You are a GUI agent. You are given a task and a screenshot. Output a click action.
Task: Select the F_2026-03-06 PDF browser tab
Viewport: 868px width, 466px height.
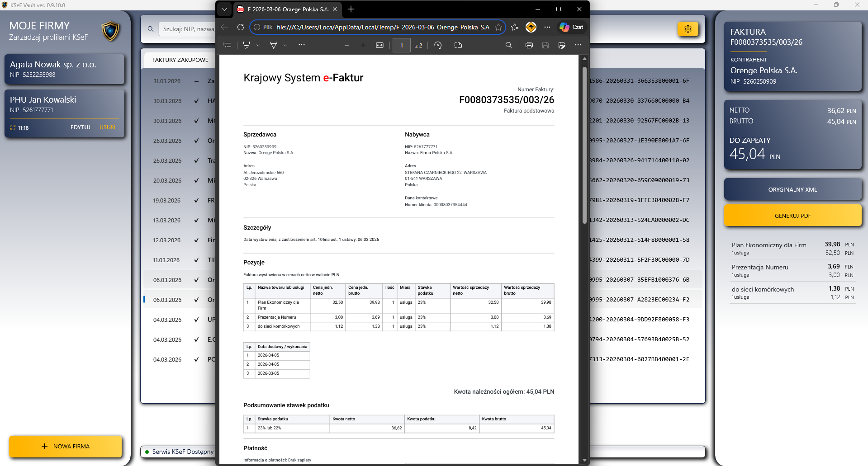point(288,9)
